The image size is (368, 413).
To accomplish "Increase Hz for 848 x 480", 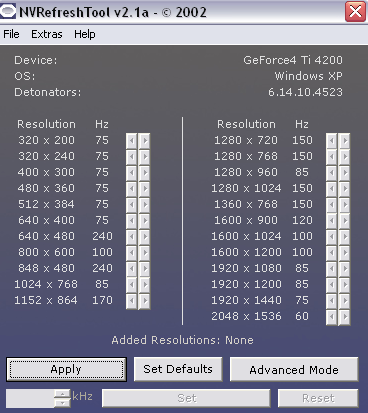I will tap(144, 269).
